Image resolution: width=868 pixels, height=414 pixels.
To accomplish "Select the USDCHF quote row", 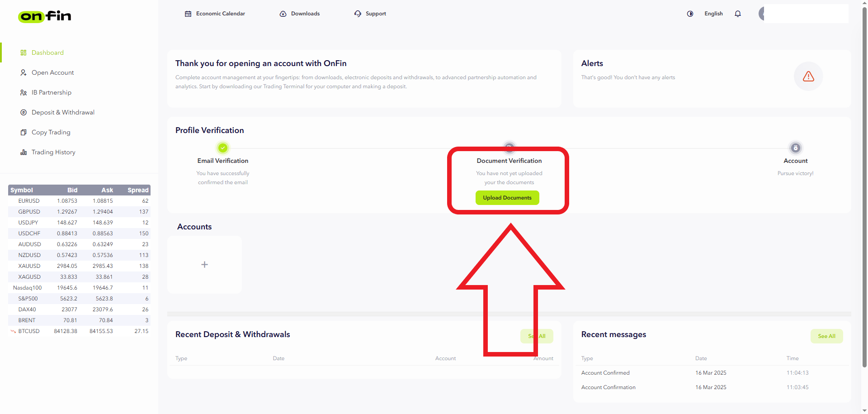I will [x=79, y=233].
